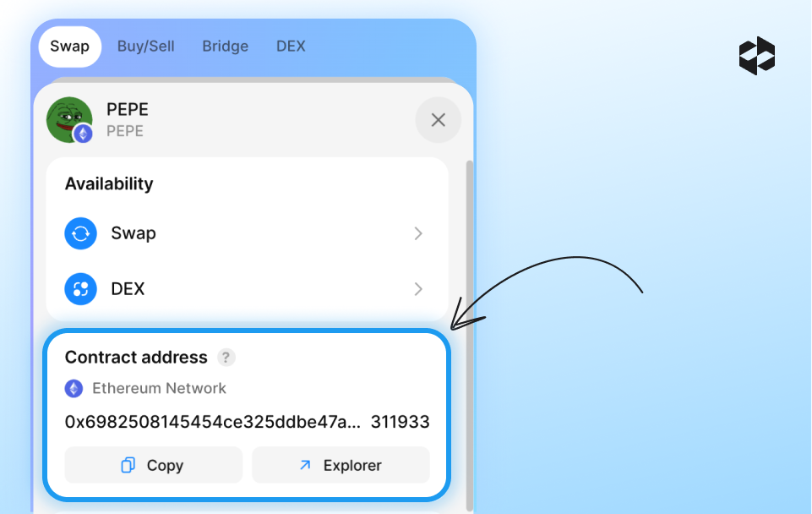
Task: Click the Ethereum Network logo icon
Action: [74, 388]
